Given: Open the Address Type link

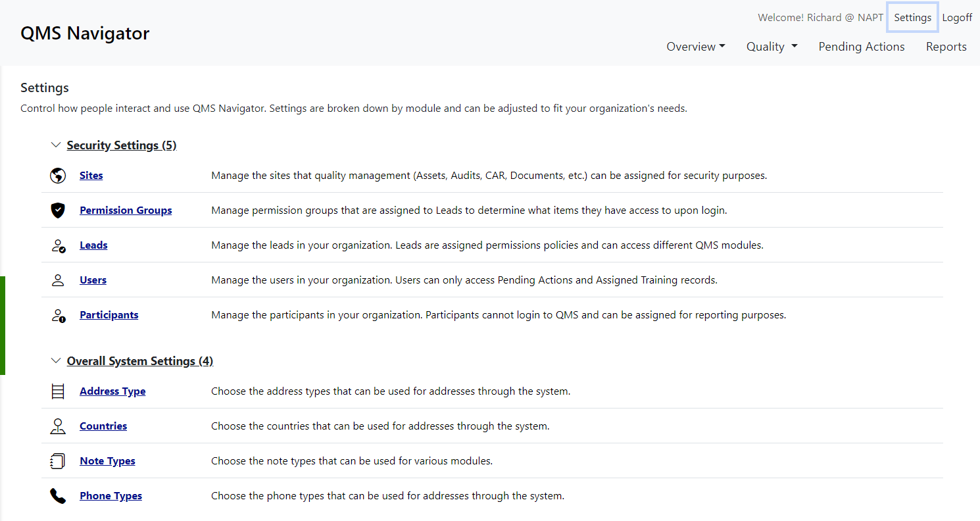Looking at the screenshot, I should 112,391.
